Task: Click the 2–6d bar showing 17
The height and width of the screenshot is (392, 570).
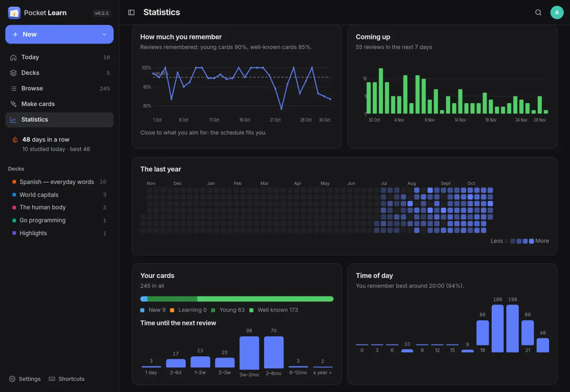Action: pos(176,363)
